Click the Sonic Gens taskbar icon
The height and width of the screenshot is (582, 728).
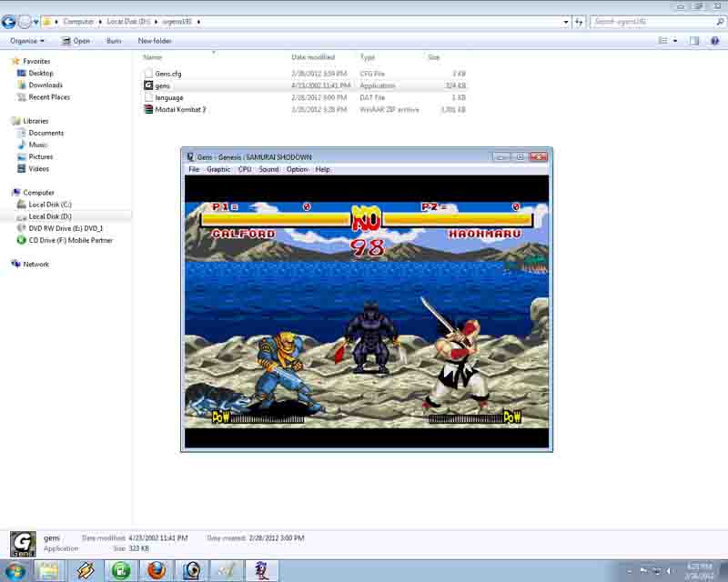[261, 570]
